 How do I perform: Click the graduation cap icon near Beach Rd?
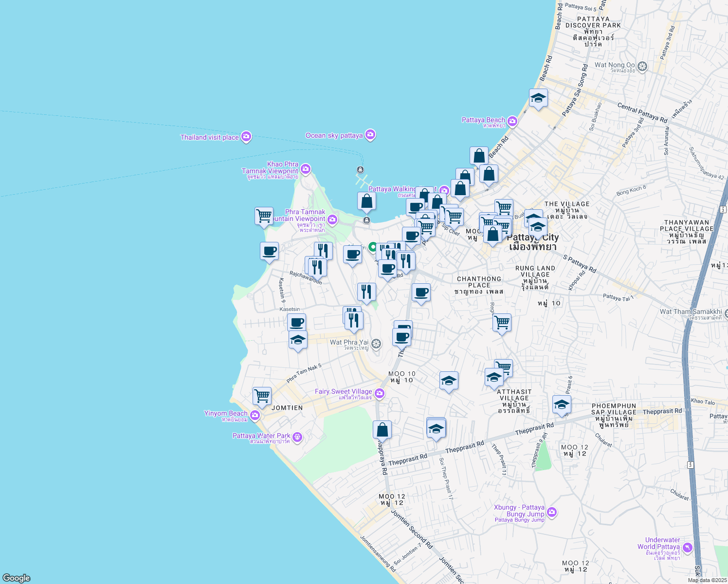pos(538,98)
